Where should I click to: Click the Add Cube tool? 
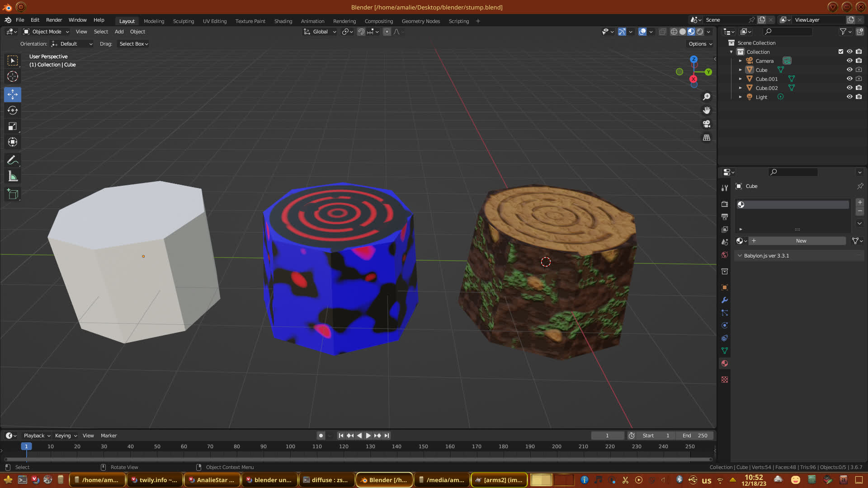click(13, 195)
